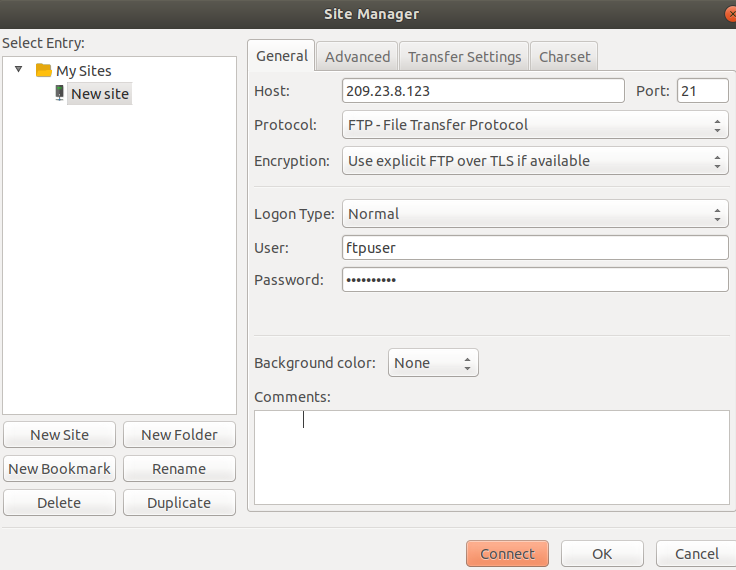Collapse the My Sites tree
Viewport: 736px width, 570px height.
19,70
